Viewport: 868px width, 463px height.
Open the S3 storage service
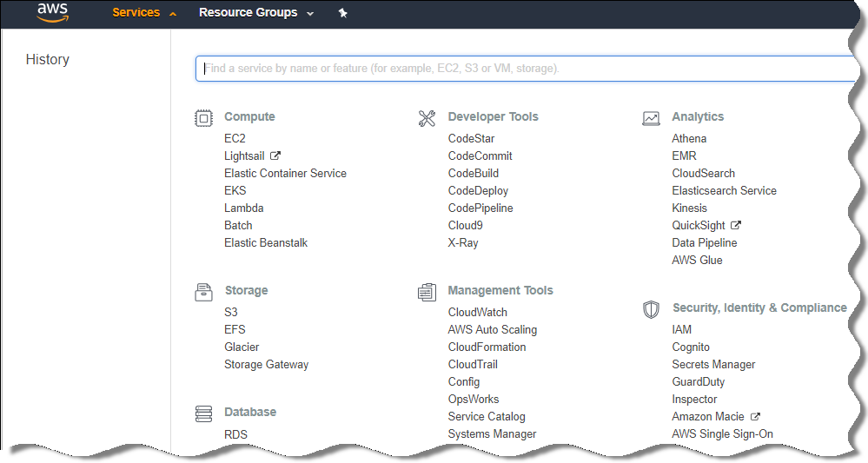click(230, 313)
